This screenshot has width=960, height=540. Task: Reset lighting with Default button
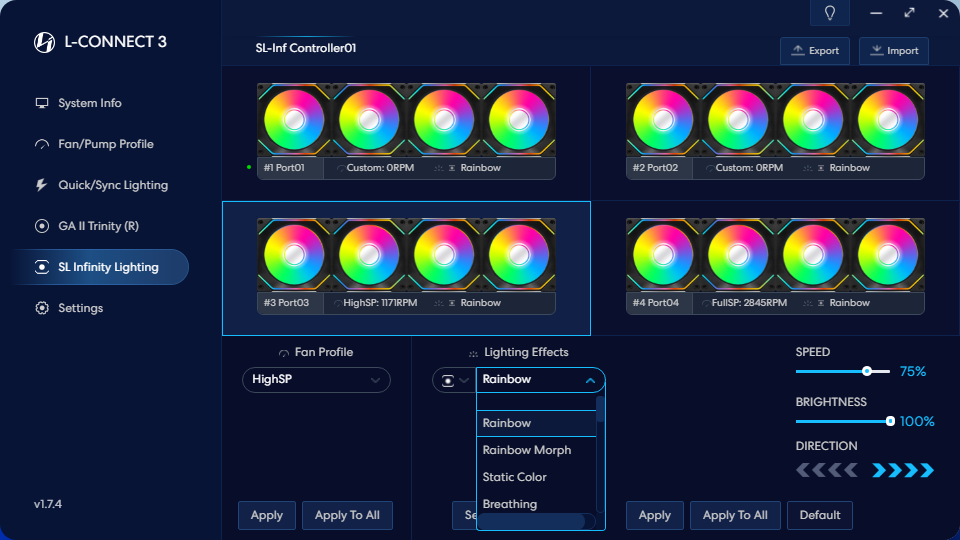[820, 516]
